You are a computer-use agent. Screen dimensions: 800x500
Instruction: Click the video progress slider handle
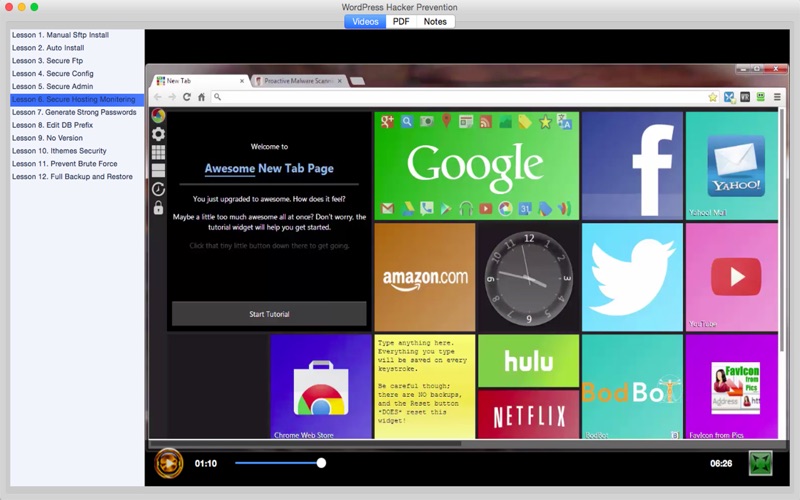[321, 463]
